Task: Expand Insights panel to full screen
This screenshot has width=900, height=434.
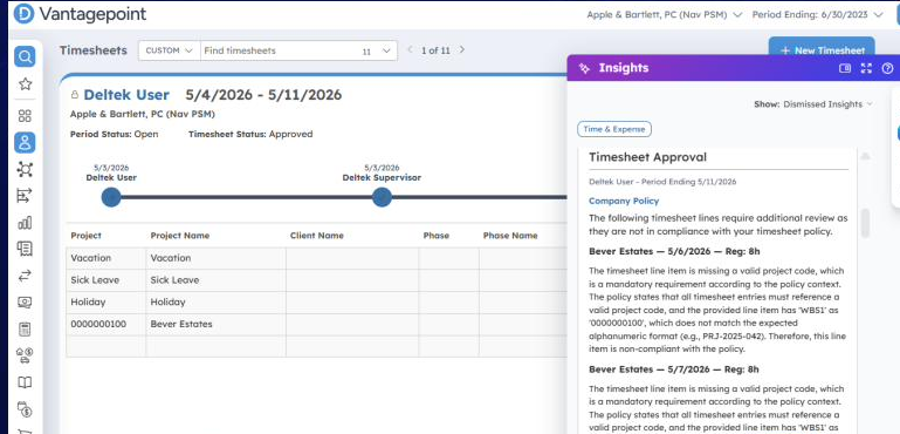Action: 867,68
